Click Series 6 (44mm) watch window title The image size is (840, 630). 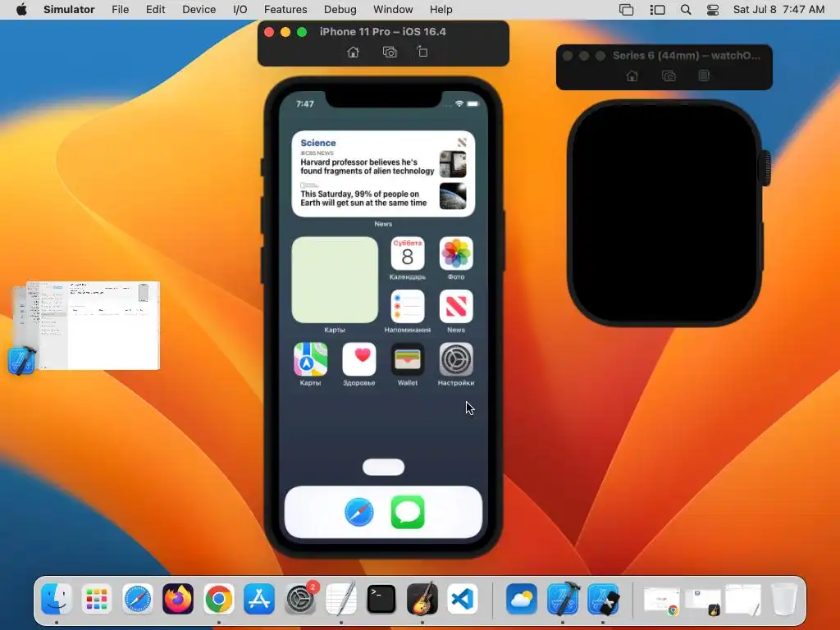click(687, 55)
